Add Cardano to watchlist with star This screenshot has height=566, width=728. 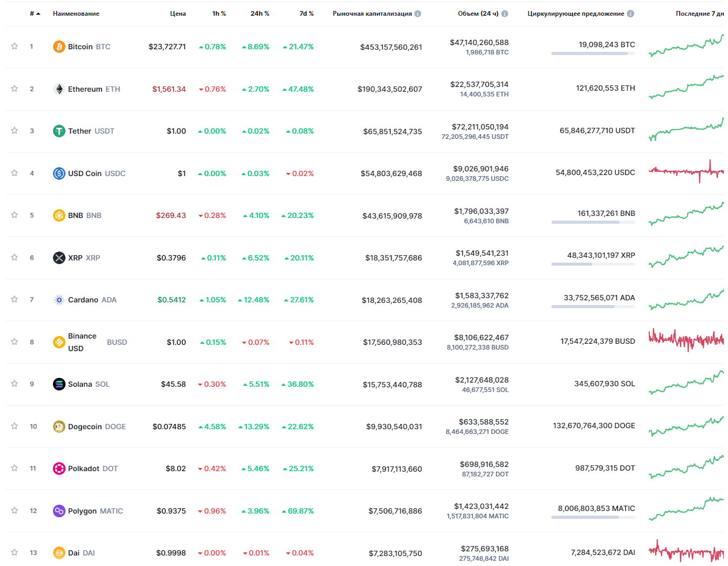15,299
